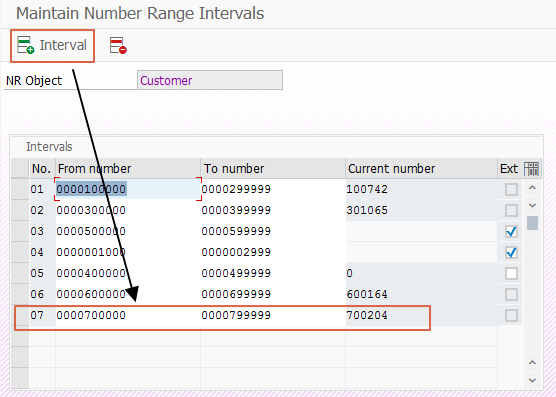Select From number field 0000100000

point(128,189)
